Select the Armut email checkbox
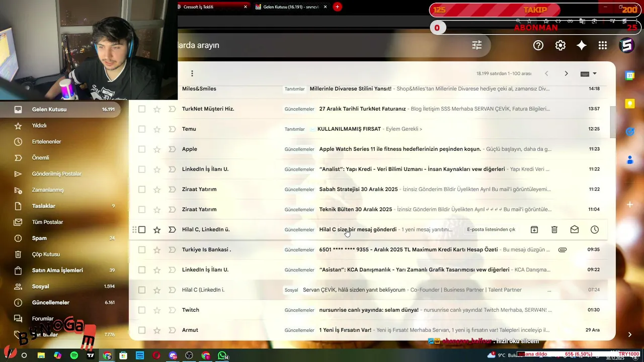Image resolution: width=644 pixels, height=362 pixels. click(x=142, y=330)
